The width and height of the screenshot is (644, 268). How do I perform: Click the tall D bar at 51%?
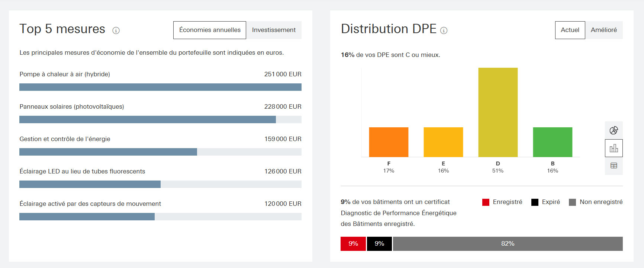click(x=498, y=112)
